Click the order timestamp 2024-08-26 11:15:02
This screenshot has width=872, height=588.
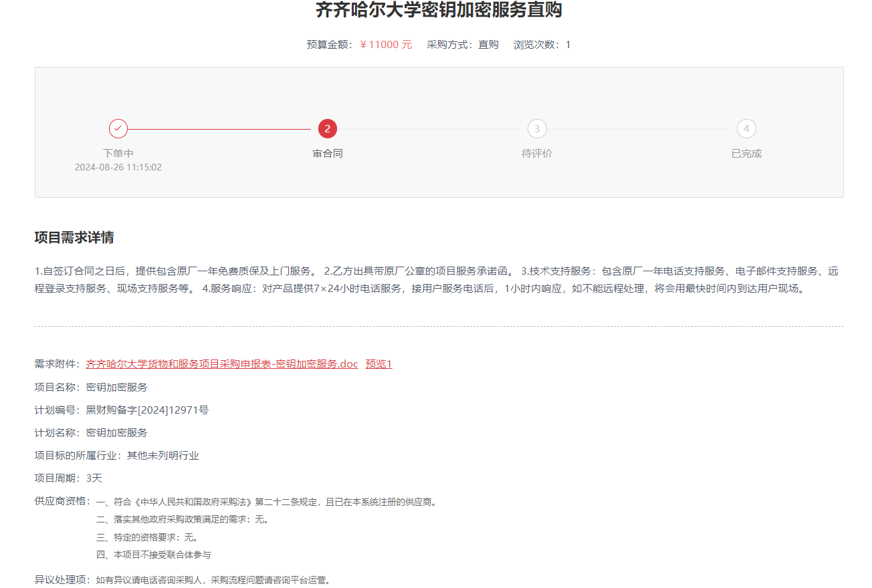[x=118, y=167]
